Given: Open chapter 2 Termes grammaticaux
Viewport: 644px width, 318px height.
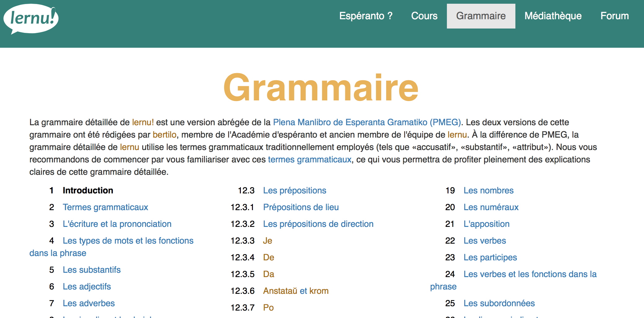Looking at the screenshot, I should 105,207.
